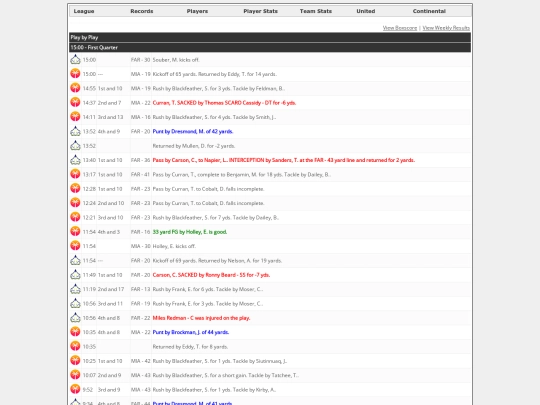Click team logo on Returned by Mullen row

coord(75,146)
